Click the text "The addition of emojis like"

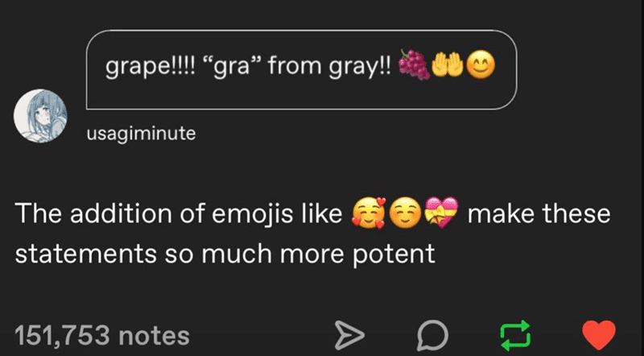click(x=179, y=214)
